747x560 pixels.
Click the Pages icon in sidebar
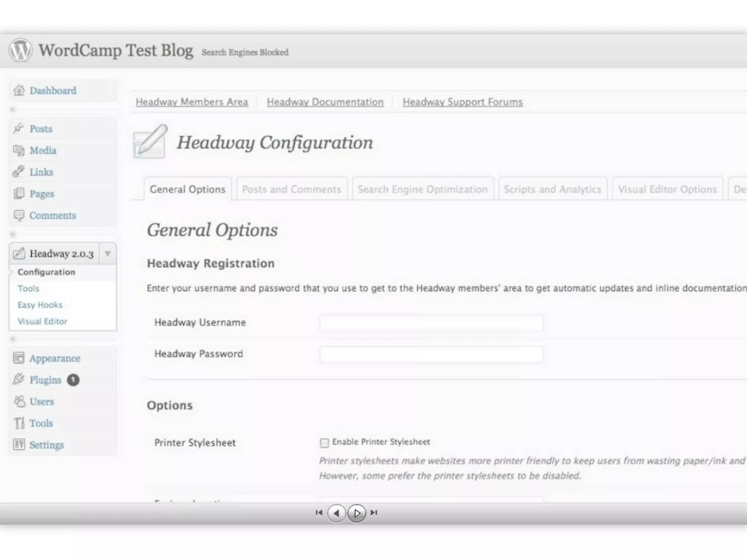coord(19,194)
